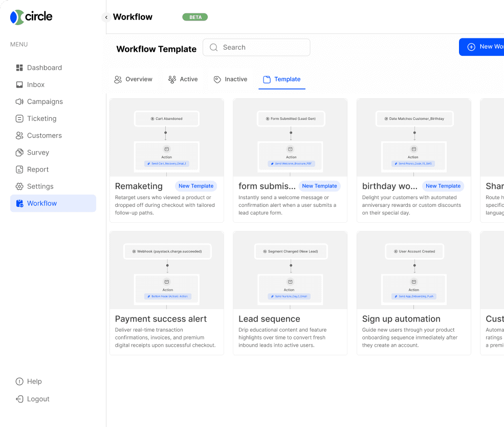The width and height of the screenshot is (504, 427).
Task: Click the Remaketing card title
Action: click(139, 186)
